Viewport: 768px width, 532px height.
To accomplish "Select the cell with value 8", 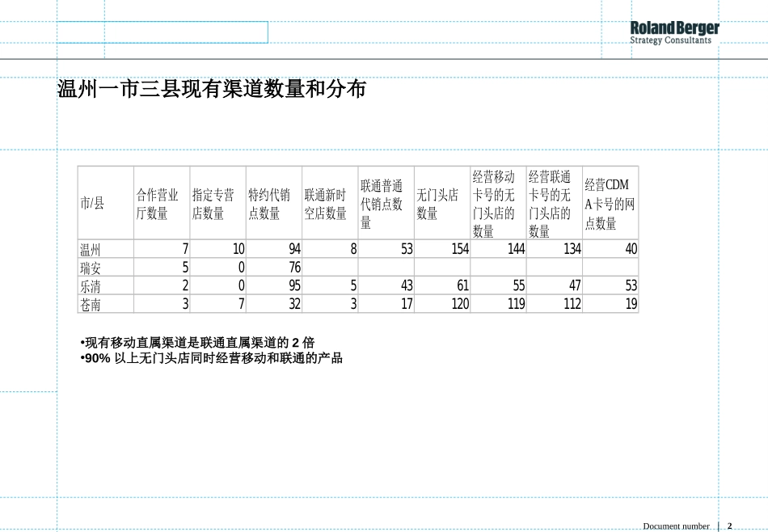I will (330, 249).
